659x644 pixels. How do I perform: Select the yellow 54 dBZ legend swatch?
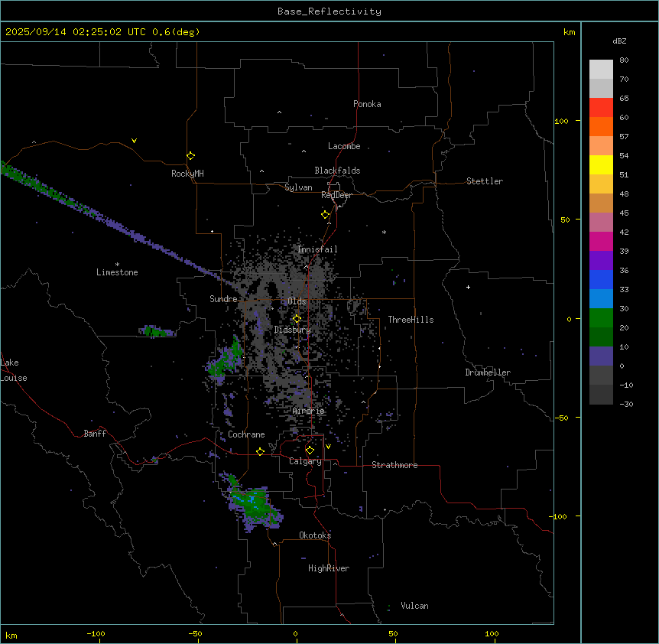point(601,164)
